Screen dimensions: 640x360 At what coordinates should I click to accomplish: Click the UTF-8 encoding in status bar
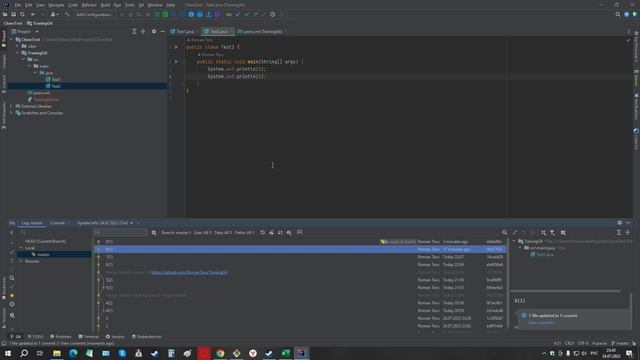pos(583,343)
